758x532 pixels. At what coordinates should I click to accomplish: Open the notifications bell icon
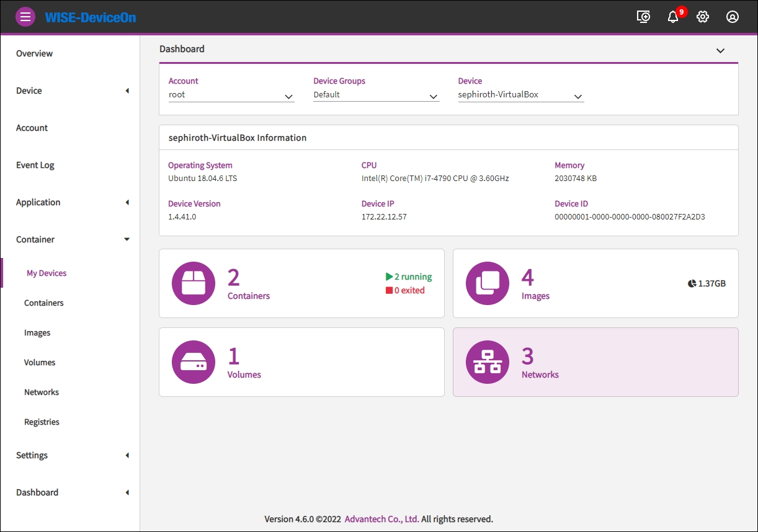[x=673, y=17]
